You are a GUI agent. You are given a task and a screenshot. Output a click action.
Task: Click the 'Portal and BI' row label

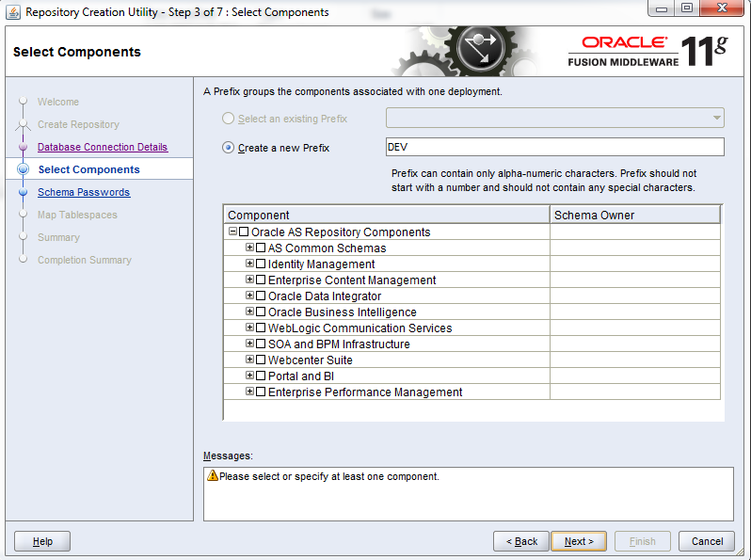point(301,376)
